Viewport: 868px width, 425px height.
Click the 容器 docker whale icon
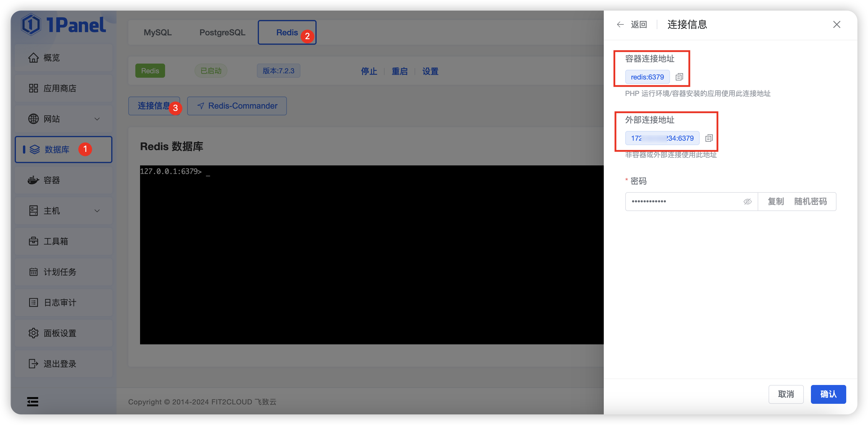coord(33,180)
